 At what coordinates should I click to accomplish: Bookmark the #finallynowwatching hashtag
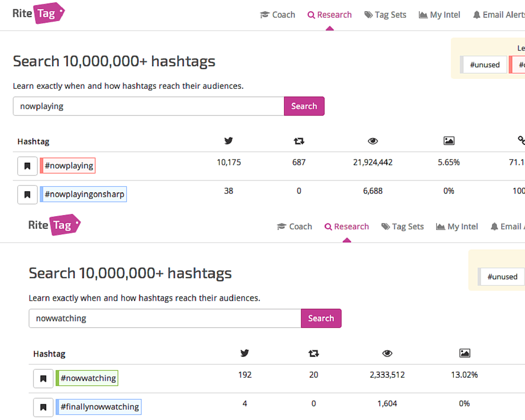click(x=43, y=407)
